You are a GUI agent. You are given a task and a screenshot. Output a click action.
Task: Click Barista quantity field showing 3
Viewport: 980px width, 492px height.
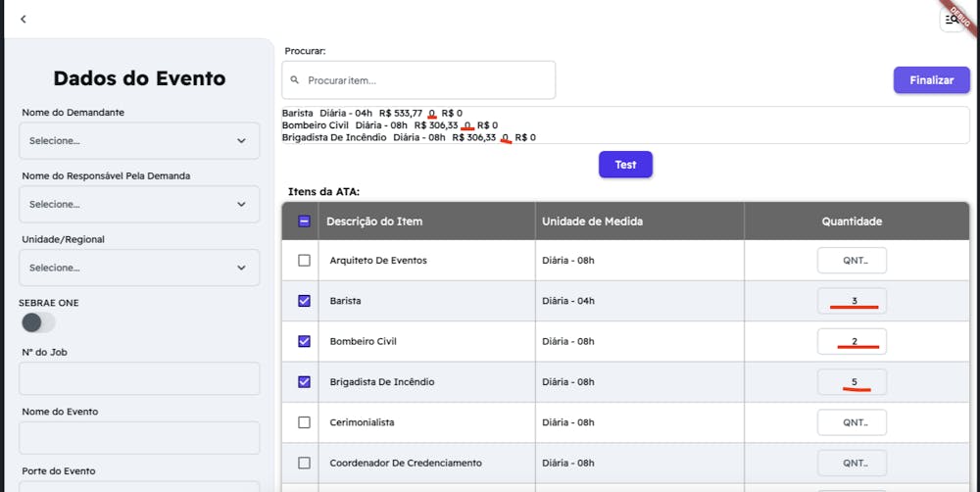coord(852,301)
